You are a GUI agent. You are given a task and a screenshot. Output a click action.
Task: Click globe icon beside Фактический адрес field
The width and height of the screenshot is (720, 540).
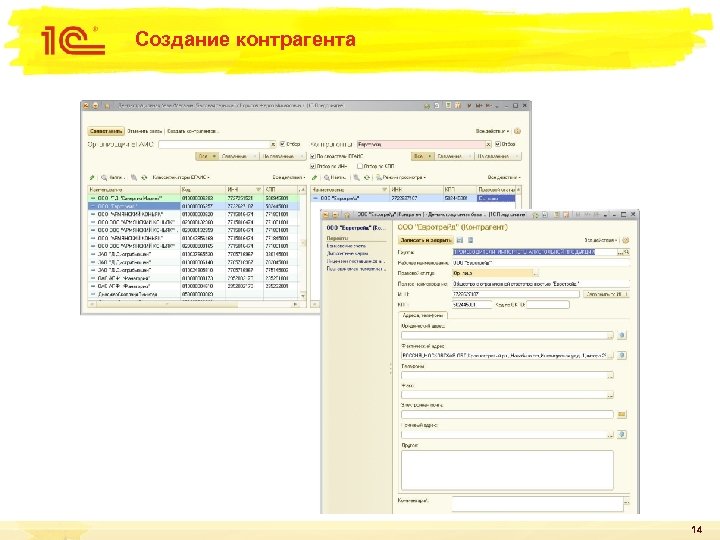click(622, 355)
